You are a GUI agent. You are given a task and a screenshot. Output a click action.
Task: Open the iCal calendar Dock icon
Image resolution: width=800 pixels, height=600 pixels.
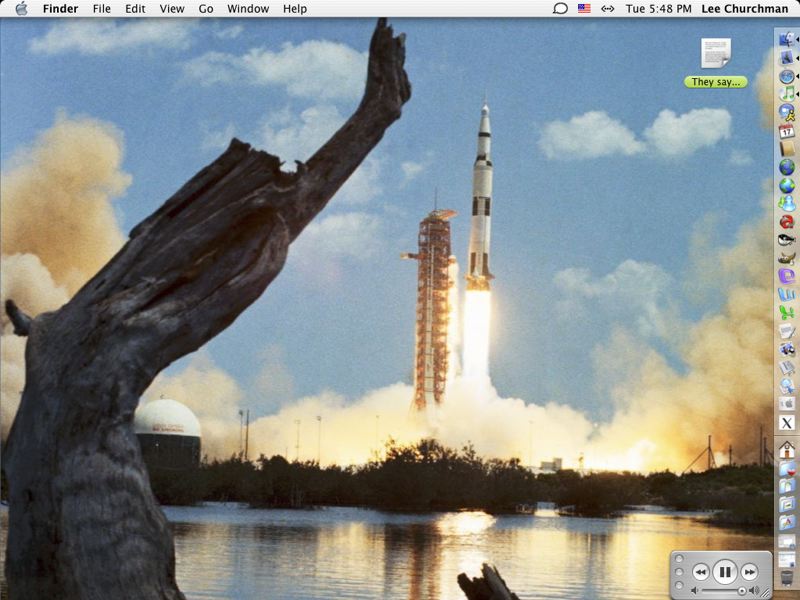pyautogui.click(x=787, y=130)
